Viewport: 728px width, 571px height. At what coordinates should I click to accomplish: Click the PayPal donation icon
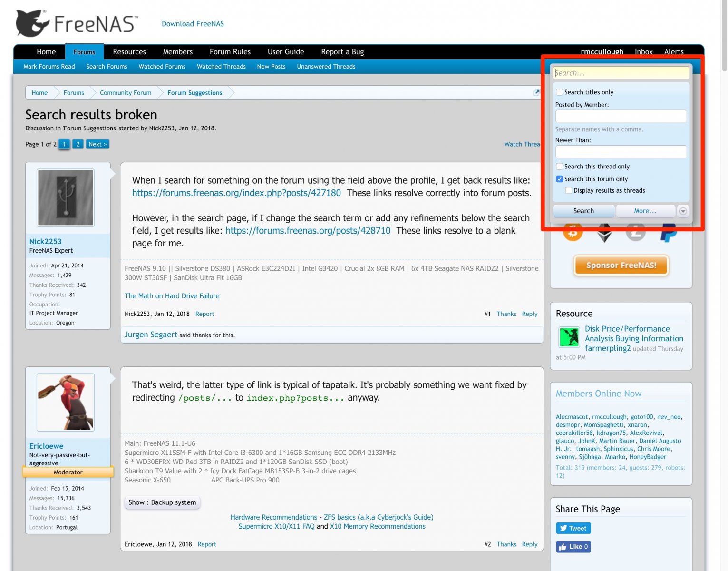(668, 233)
